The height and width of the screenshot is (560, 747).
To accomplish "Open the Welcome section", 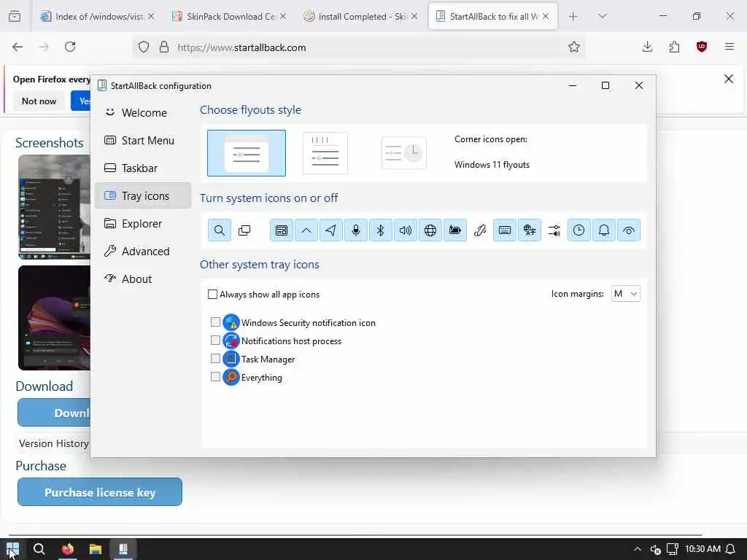I will [x=143, y=113].
